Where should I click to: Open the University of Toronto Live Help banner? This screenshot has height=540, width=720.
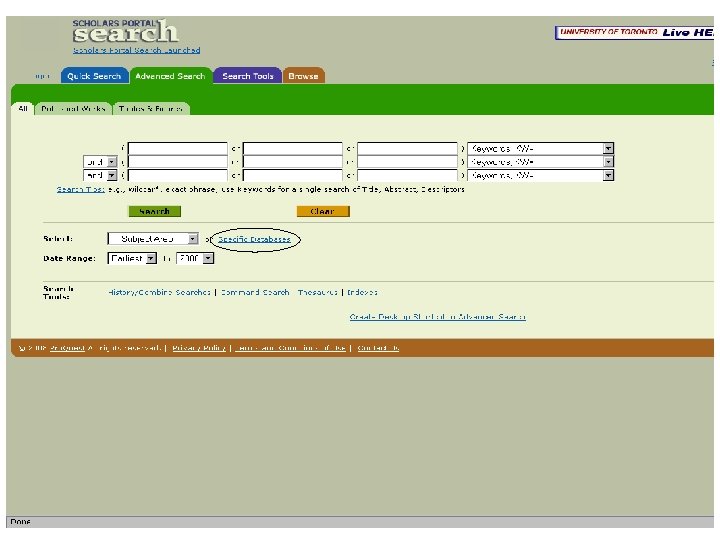tap(634, 32)
